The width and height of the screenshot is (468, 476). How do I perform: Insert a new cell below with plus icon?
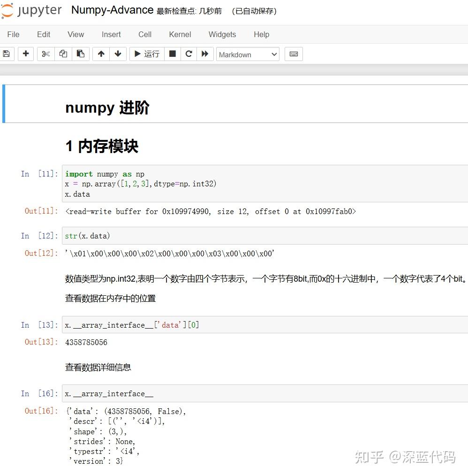point(26,54)
